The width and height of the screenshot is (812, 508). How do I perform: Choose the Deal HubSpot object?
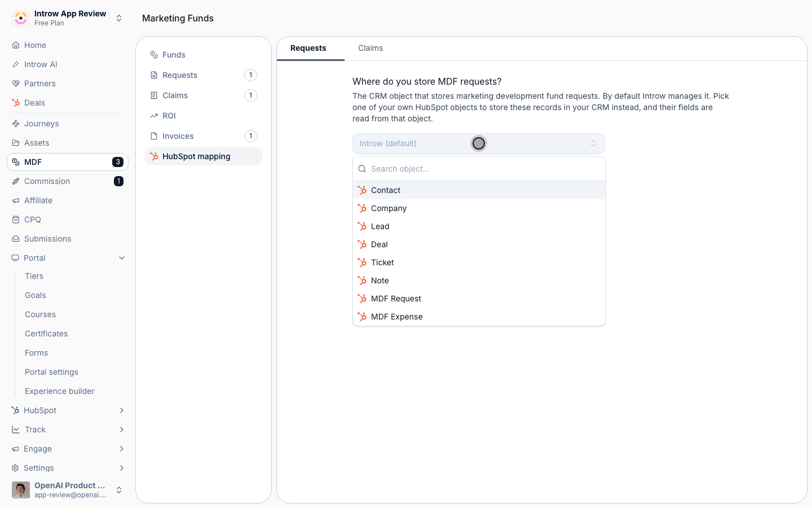(x=479, y=244)
